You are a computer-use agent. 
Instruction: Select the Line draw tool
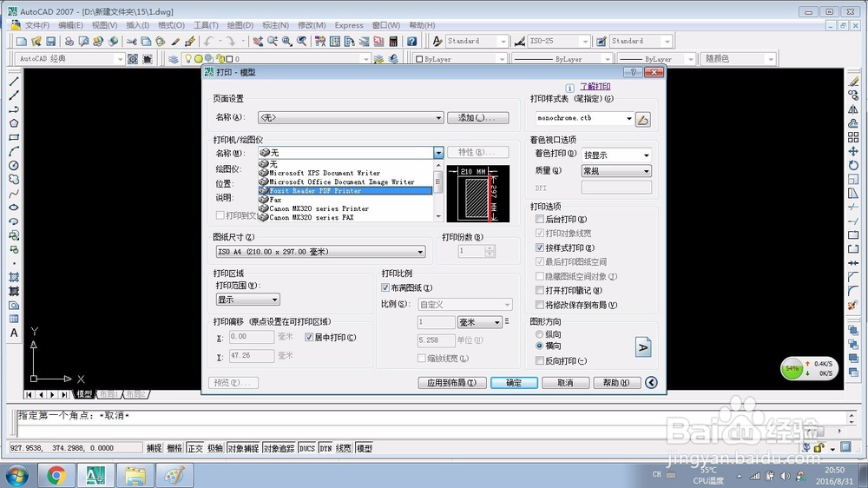(x=14, y=82)
